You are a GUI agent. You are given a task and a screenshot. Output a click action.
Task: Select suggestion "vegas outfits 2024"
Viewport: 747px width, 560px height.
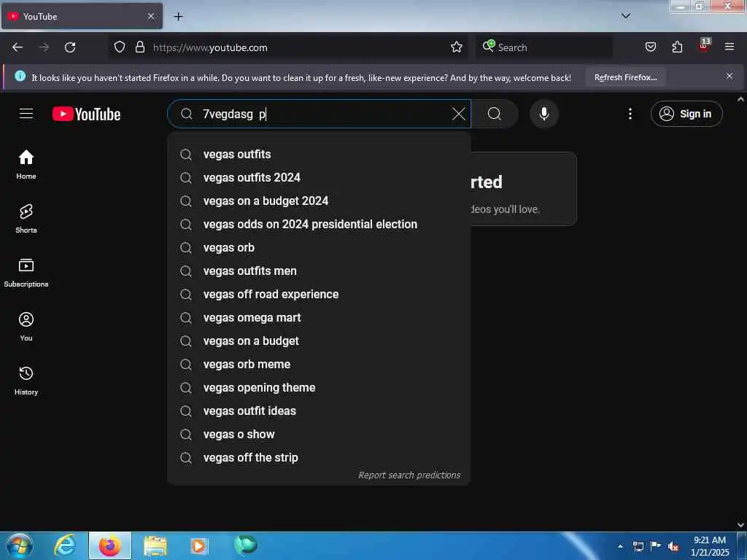coord(319,178)
